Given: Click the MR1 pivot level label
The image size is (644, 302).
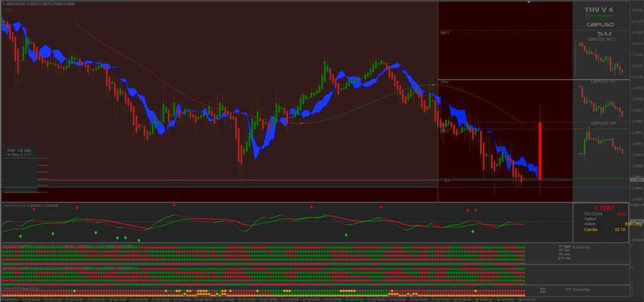Looking at the screenshot, I should [x=445, y=33].
